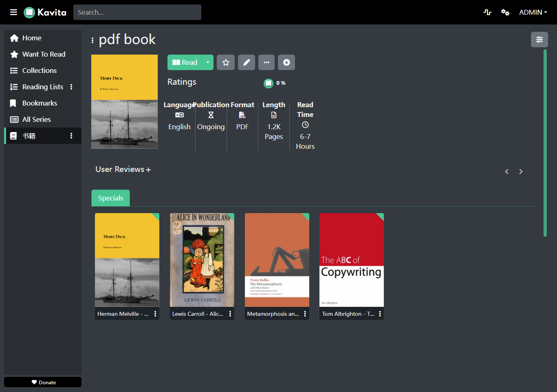
Task: Click the download series icon
Action: (286, 62)
